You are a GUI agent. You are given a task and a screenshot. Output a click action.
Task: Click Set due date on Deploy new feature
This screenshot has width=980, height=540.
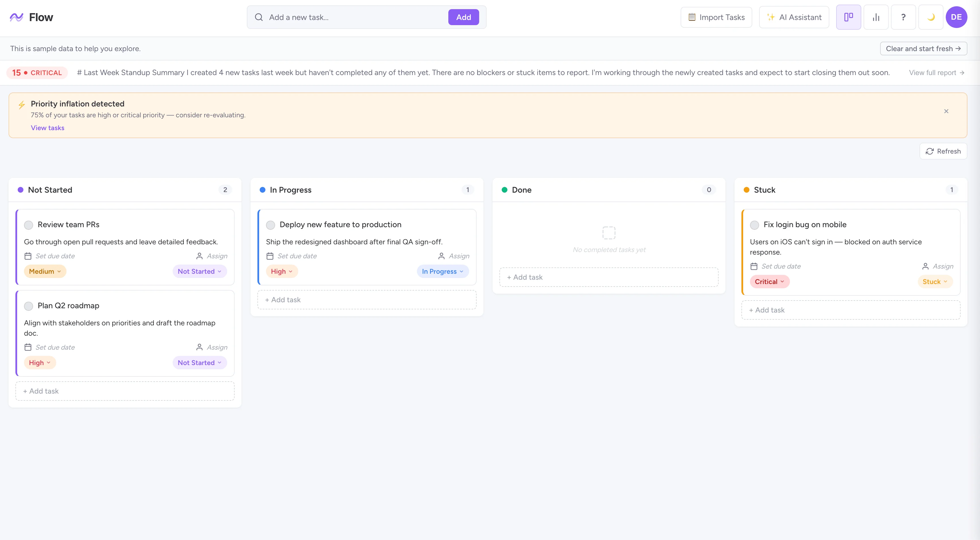[x=297, y=256]
